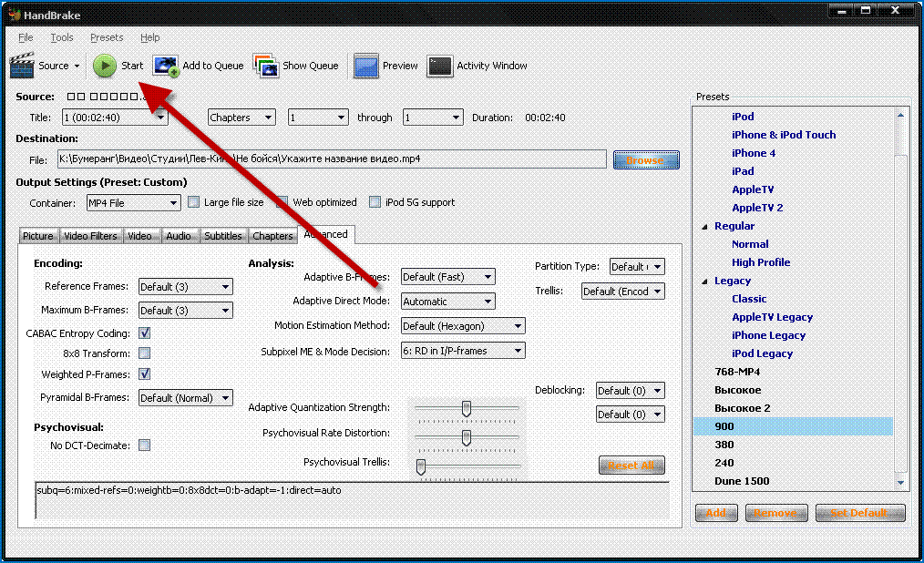
Task: Toggle Web optimized checkbox
Action: point(282,202)
